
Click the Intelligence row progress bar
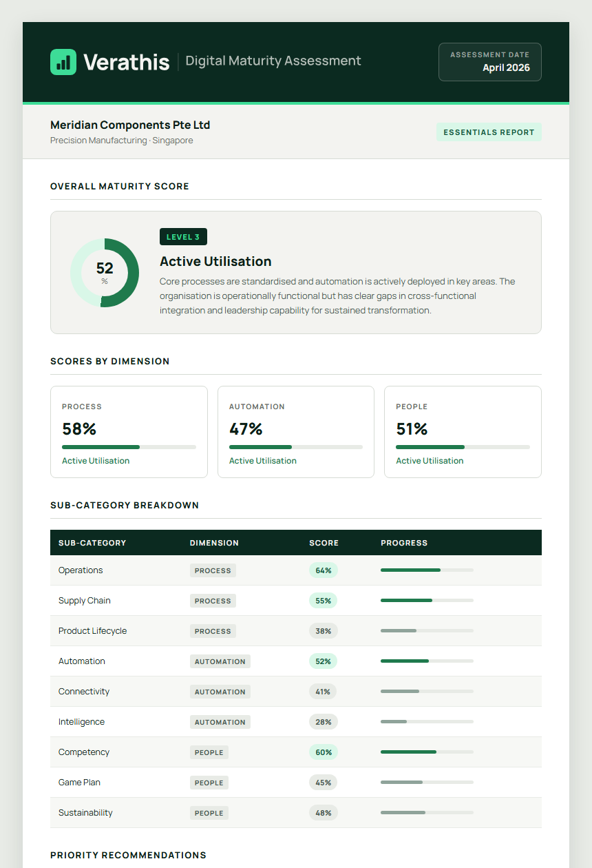pos(427,722)
